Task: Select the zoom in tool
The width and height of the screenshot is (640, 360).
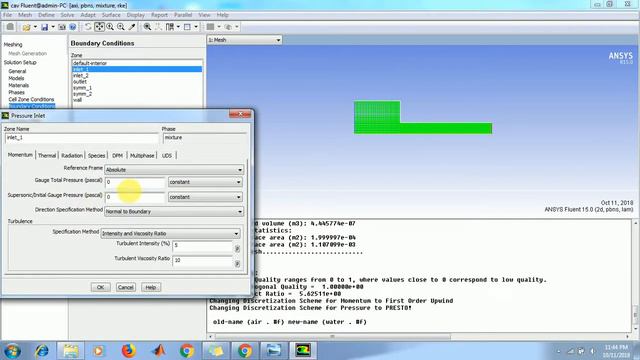Action: (110, 27)
